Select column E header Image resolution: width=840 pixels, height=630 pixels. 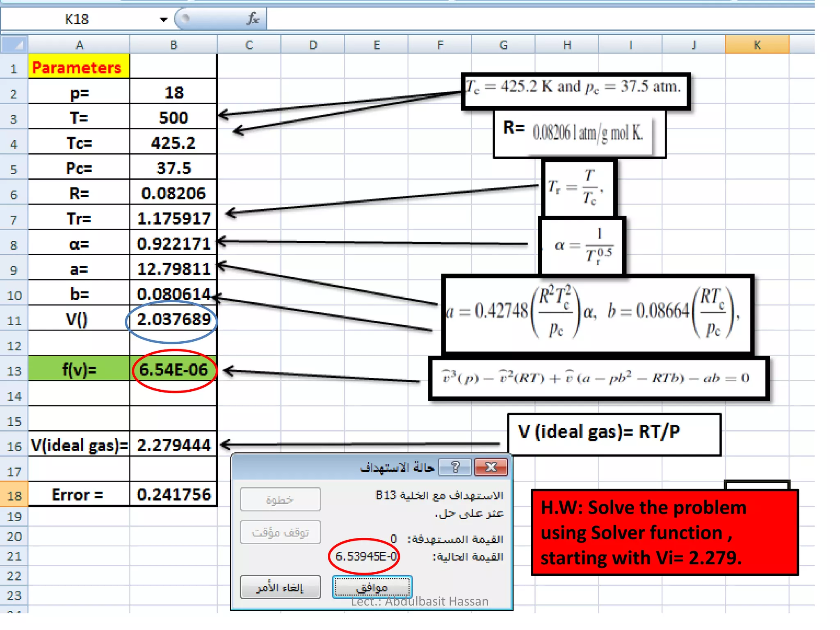377,45
